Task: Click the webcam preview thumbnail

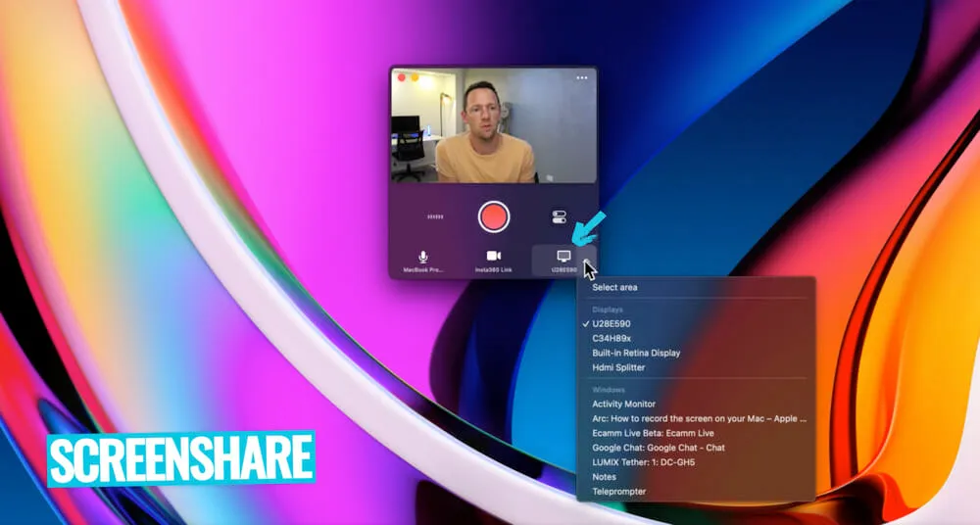Action: 493,127
